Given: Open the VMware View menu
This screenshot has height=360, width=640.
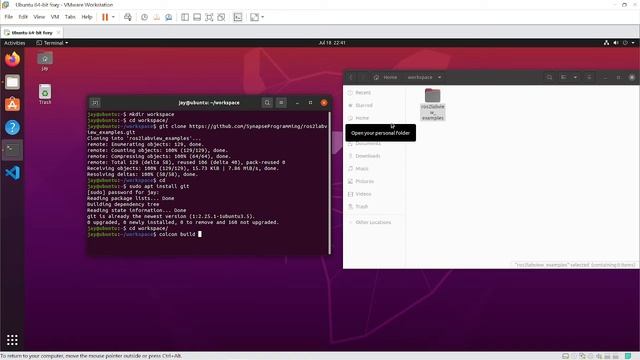Looking at the screenshot, I should pyautogui.click(x=39, y=17).
